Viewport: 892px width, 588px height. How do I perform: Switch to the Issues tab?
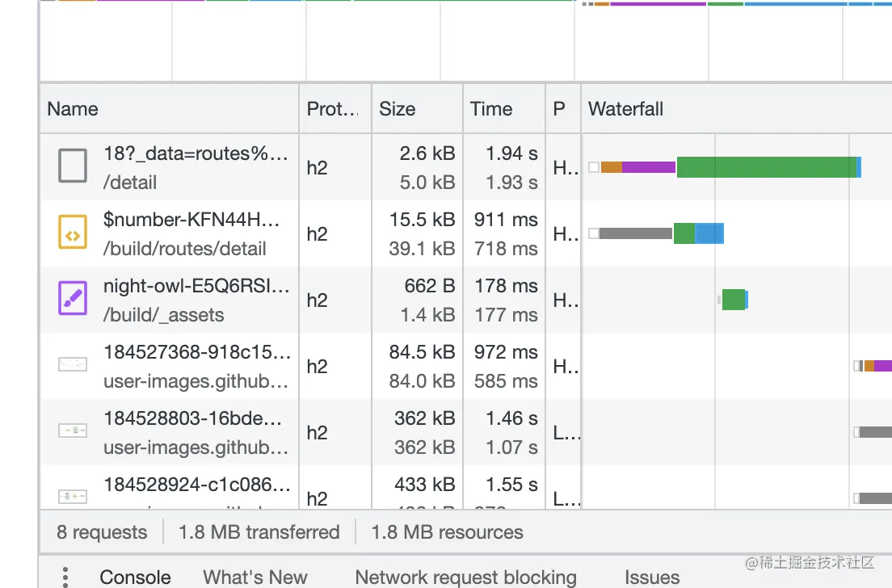point(651,577)
